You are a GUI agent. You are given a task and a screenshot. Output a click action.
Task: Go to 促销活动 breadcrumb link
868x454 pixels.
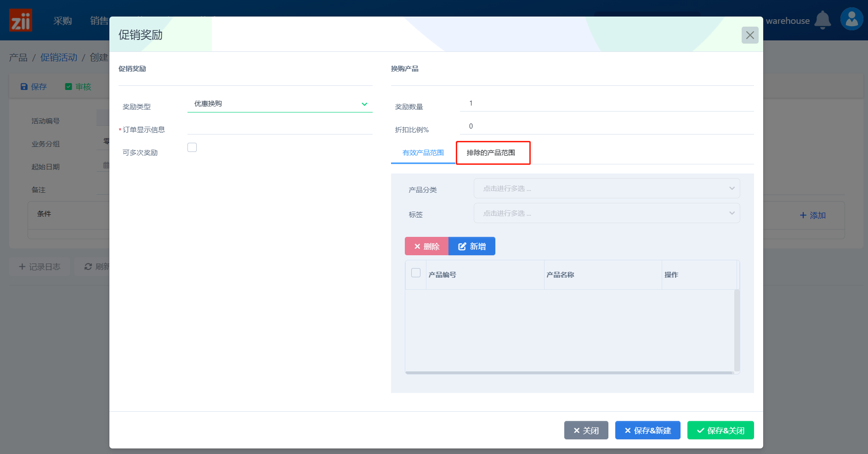59,57
